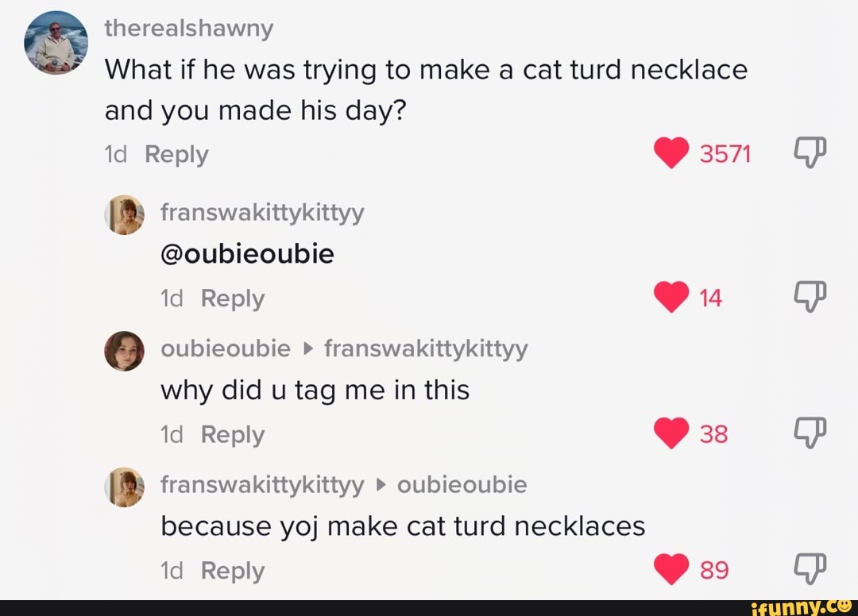Select the username oubieoubie
858x616 pixels.
click(x=226, y=348)
